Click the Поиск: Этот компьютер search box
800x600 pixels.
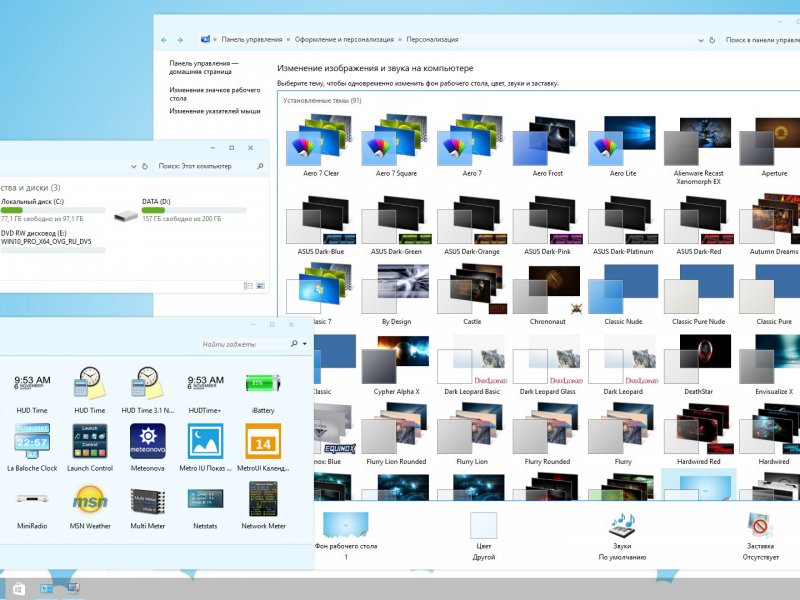(209, 166)
